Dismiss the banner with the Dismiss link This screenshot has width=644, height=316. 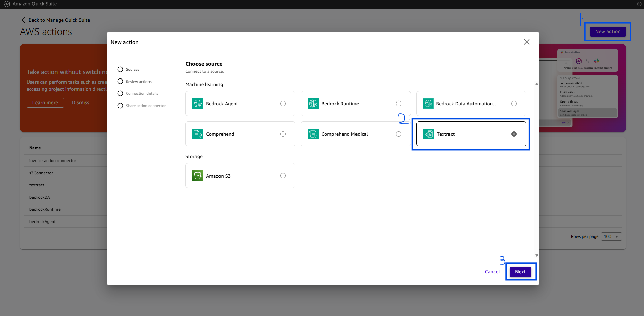tap(80, 103)
